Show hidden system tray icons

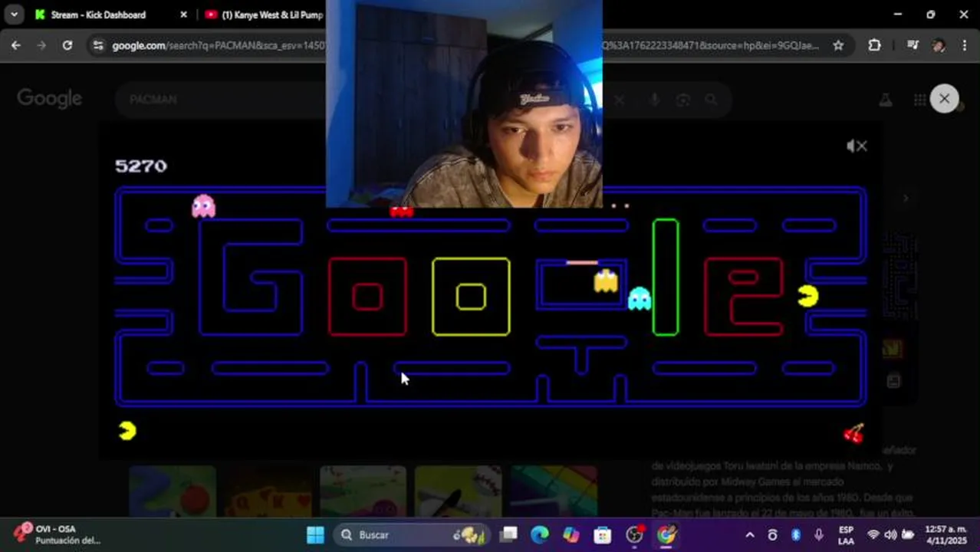[749, 534]
